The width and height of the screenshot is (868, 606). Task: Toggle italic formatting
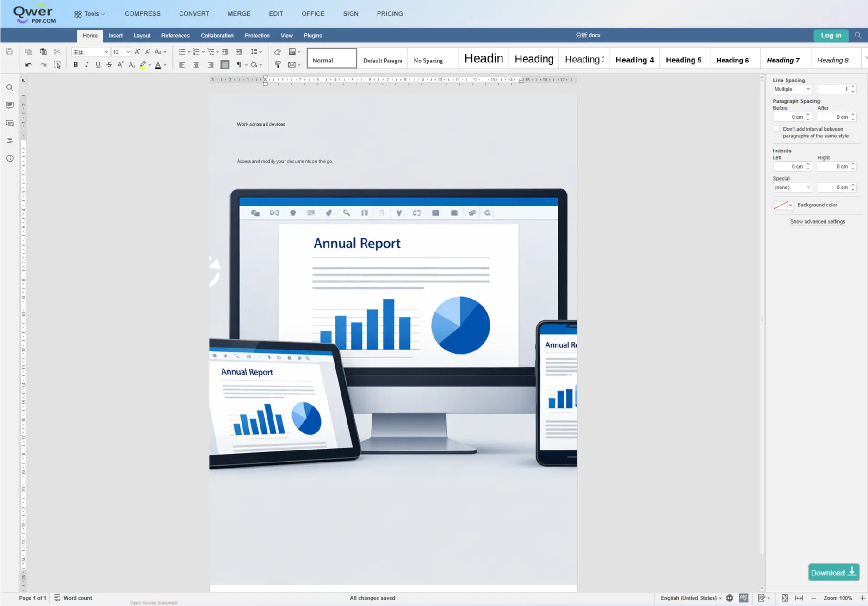[x=87, y=65]
